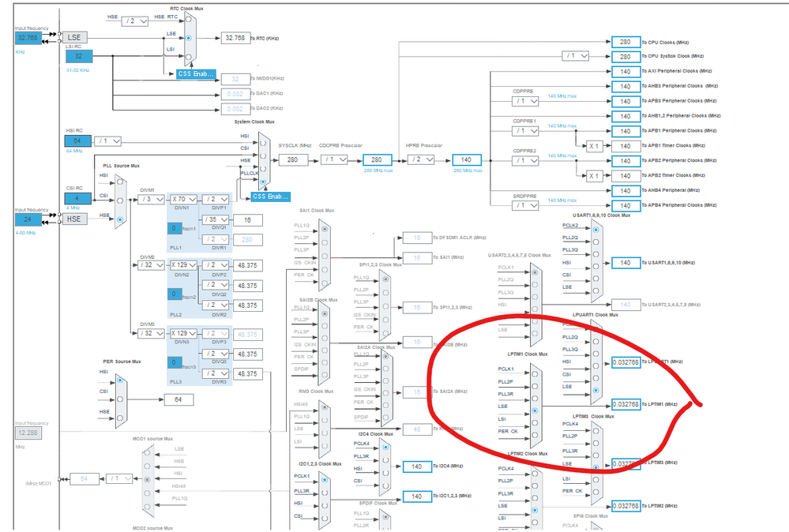Viewport: 789px width, 532px height.
Task: Click To I2C4 140 value box
Action: (x=417, y=466)
